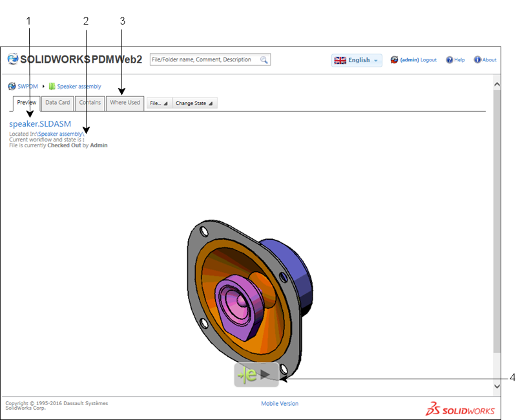This screenshot has width=520, height=420.
Task: Click the About info icon
Action: pos(477,60)
